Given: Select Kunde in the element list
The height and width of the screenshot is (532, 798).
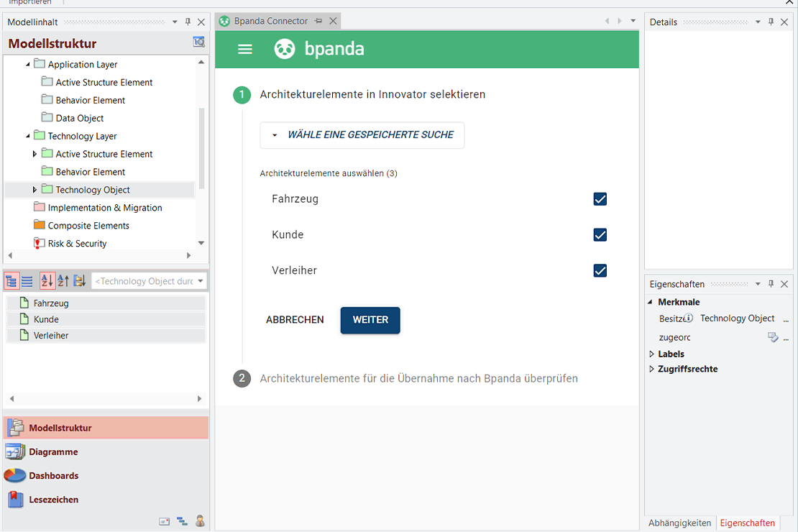Looking at the screenshot, I should pos(106,319).
